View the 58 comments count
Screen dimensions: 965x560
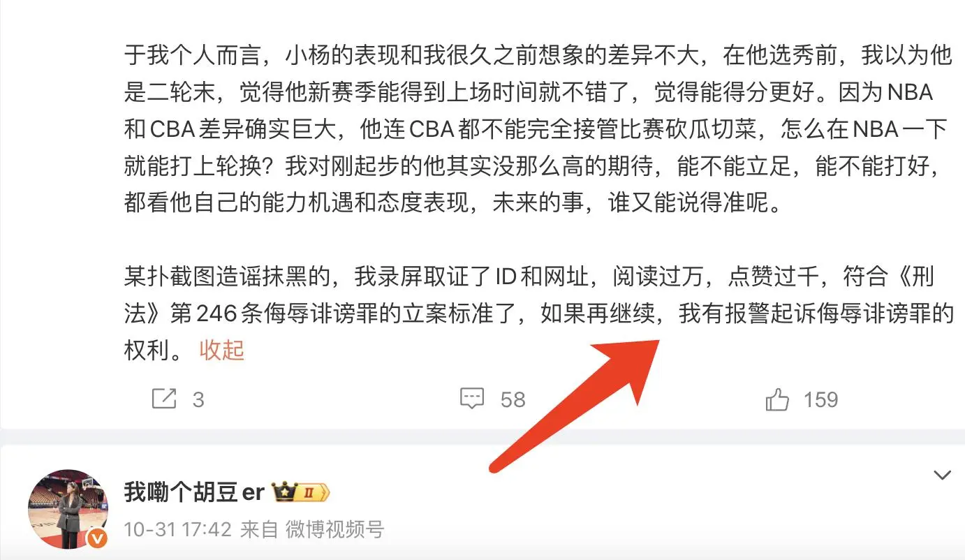tap(513, 399)
